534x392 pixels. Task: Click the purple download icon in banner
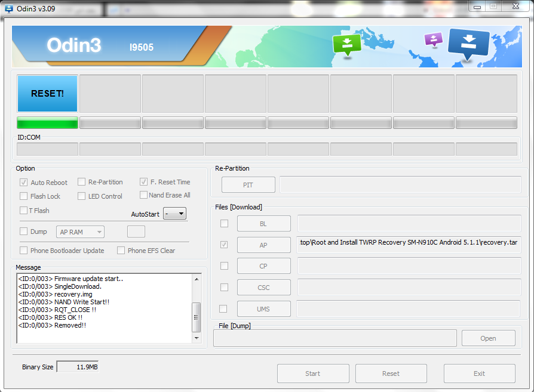[433, 39]
